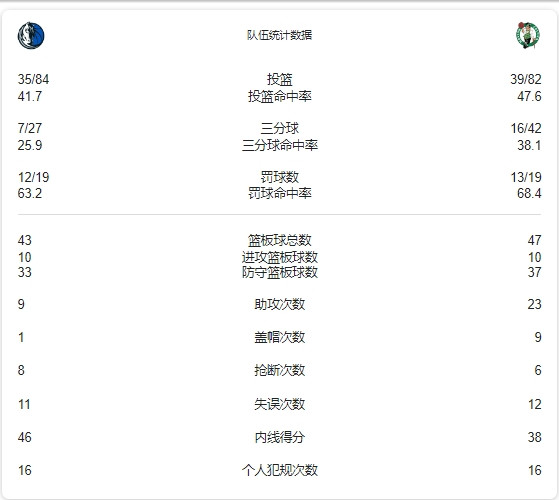Click the 罚球命中率 label

tap(280, 193)
